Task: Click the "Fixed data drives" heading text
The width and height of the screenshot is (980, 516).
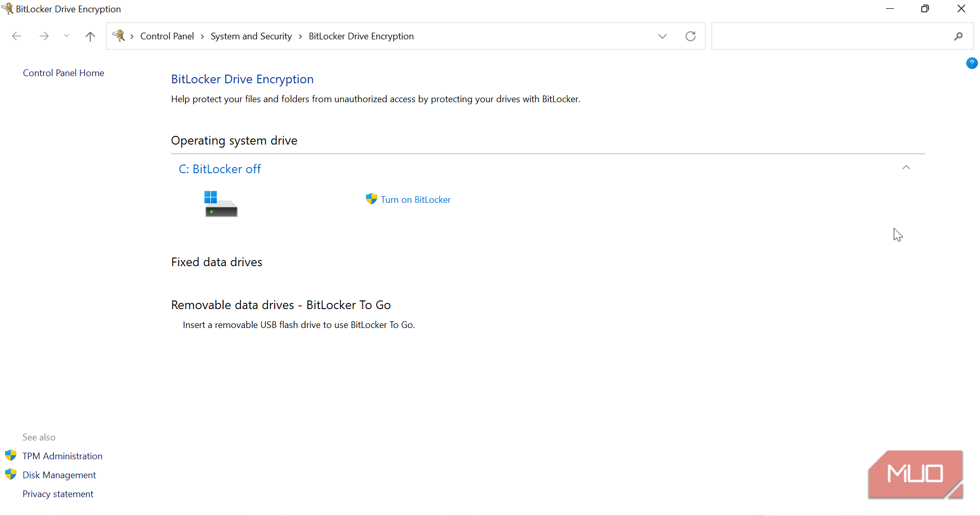Action: [216, 262]
